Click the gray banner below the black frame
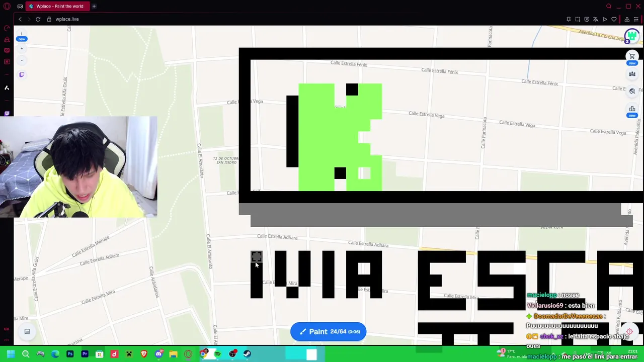Viewport: 644px width, 362px height. tap(436, 215)
